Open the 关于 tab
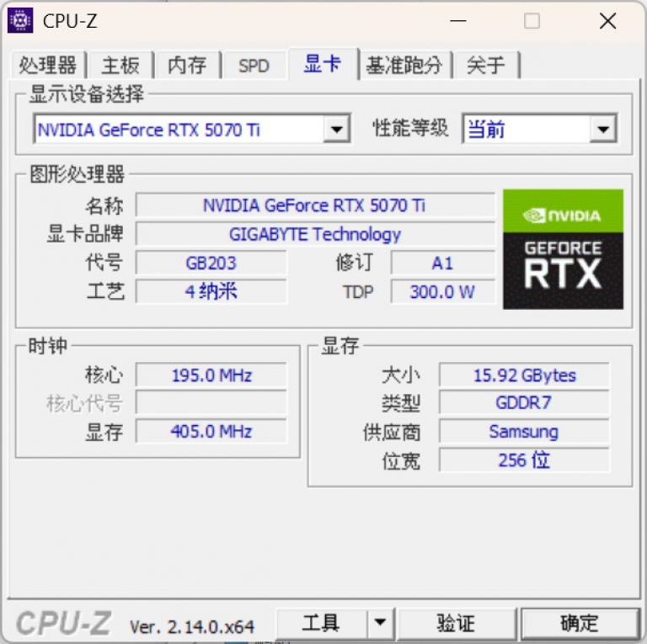This screenshot has width=647, height=644. point(485,65)
